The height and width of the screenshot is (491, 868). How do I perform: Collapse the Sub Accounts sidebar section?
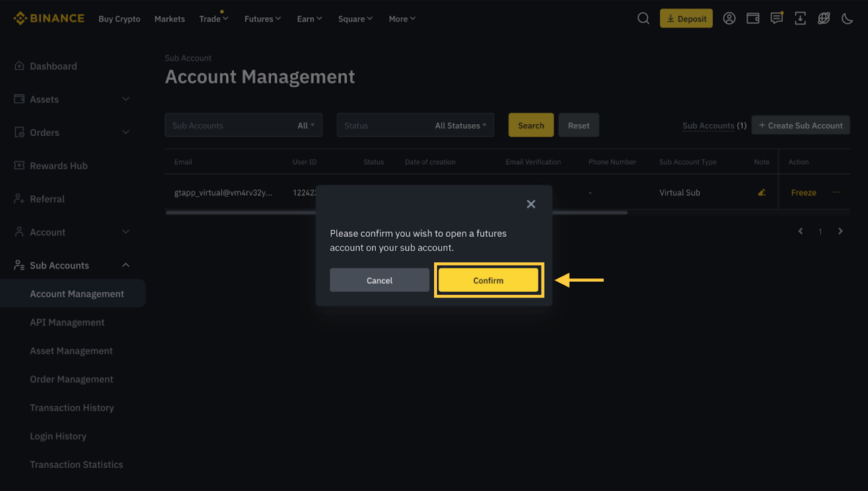pos(126,265)
